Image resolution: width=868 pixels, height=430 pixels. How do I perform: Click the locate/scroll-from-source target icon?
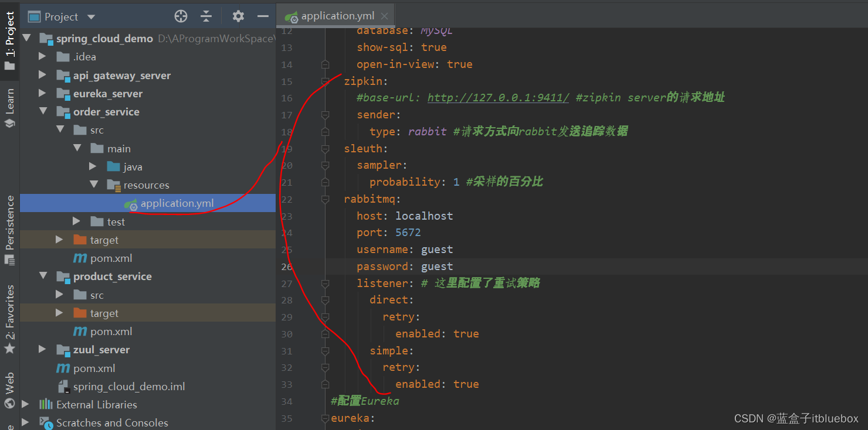tap(181, 16)
